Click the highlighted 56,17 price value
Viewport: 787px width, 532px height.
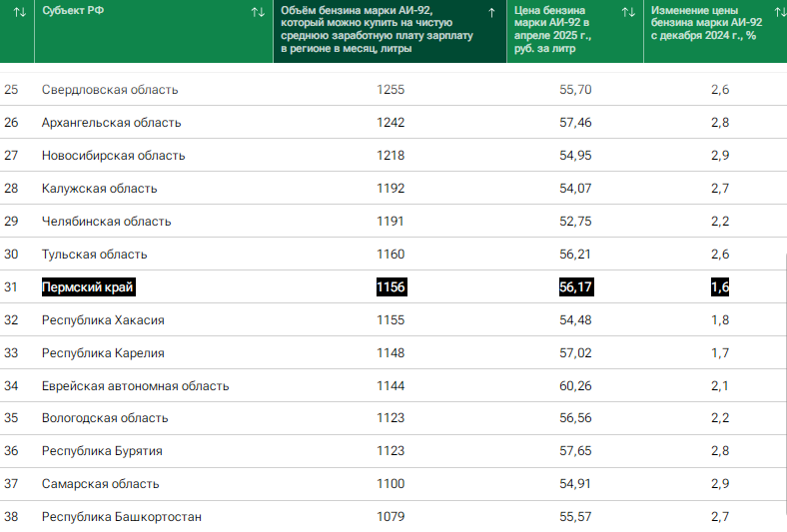tap(575, 287)
